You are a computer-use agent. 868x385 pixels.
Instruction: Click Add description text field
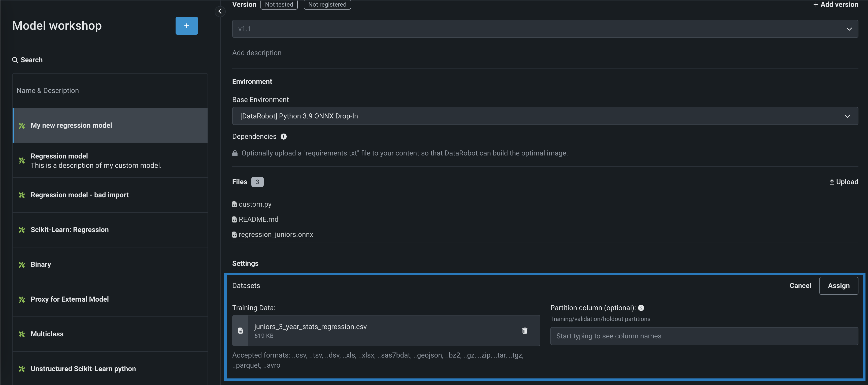257,53
